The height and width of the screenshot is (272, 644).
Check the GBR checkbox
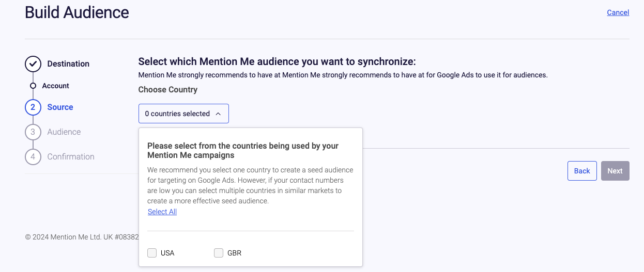pos(219,253)
